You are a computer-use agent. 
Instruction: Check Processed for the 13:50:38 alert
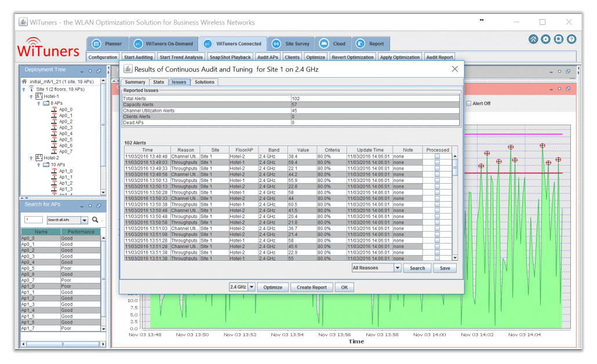pyautogui.click(x=437, y=205)
